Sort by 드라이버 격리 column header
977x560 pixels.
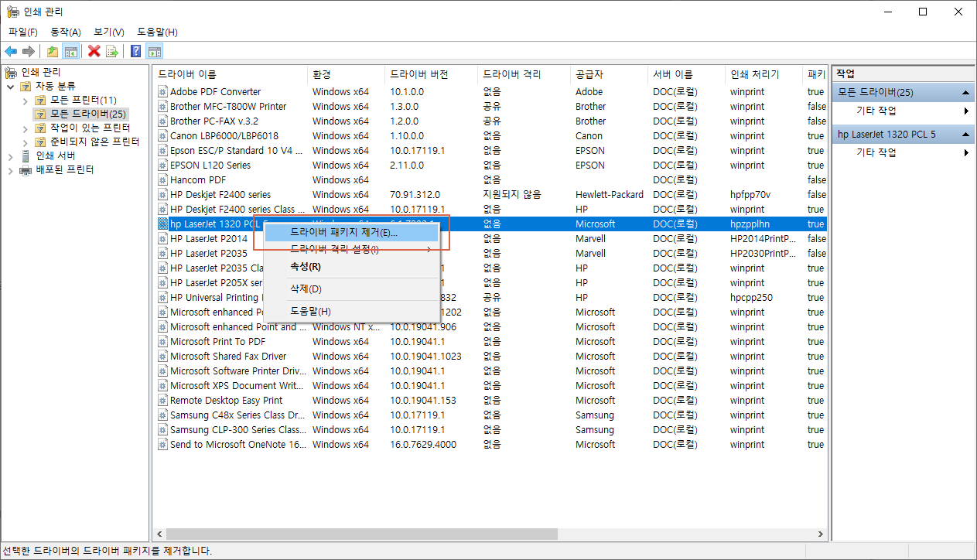click(524, 75)
